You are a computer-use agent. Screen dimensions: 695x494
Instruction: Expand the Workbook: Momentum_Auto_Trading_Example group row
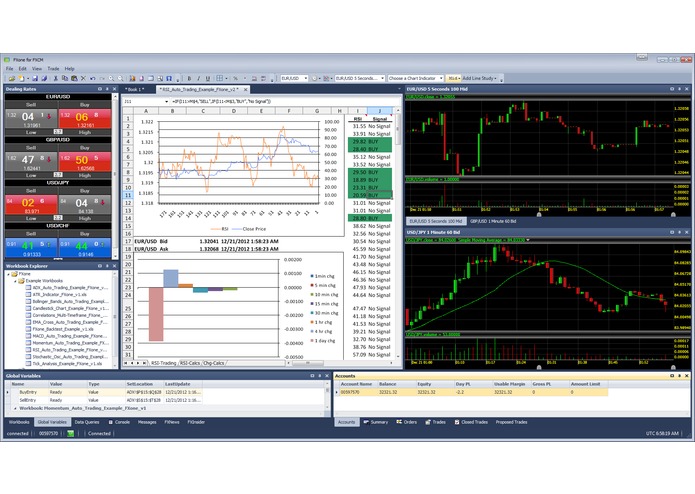[x=15, y=408]
